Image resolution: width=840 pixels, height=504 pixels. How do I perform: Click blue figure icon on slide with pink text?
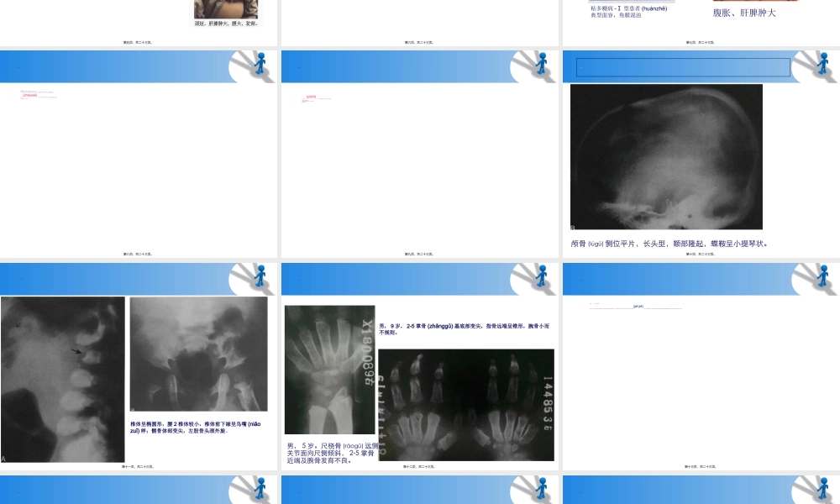pyautogui.click(x=258, y=65)
